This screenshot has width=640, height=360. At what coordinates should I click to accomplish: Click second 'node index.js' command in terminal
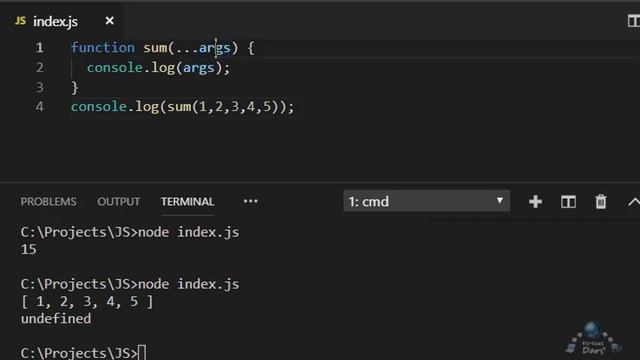189,284
